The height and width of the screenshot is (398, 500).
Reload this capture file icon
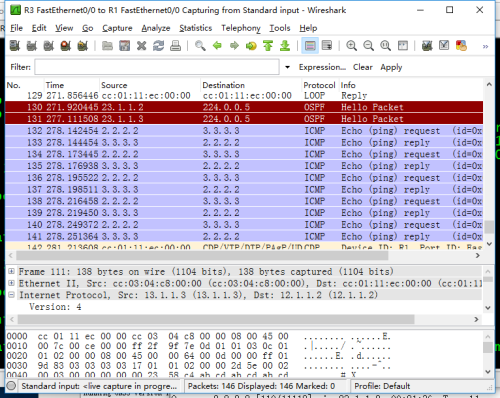click(x=158, y=46)
